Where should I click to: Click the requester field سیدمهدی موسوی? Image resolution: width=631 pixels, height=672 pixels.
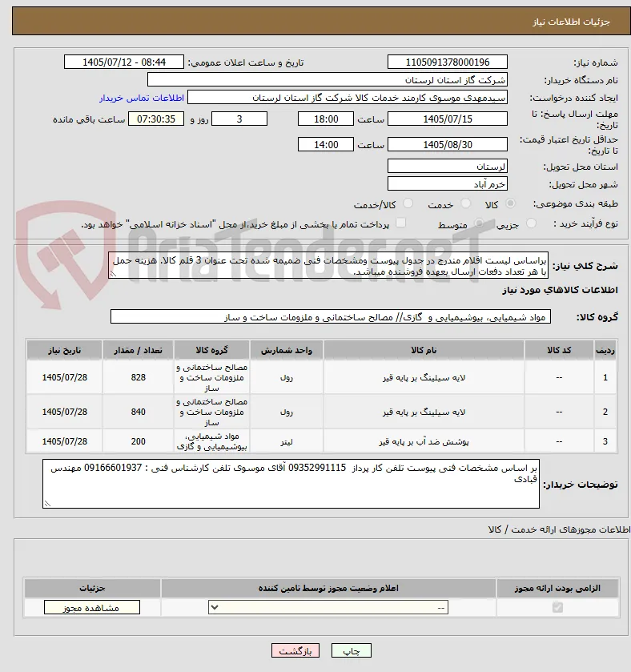348,98
